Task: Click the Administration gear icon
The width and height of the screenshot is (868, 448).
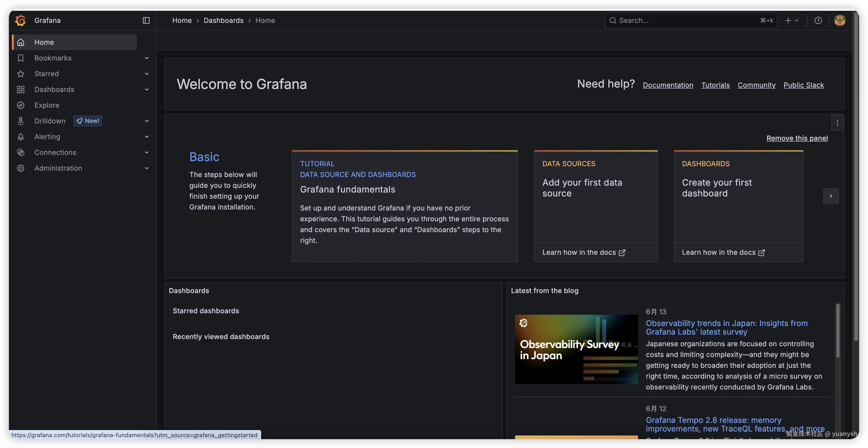Action: [x=20, y=168]
